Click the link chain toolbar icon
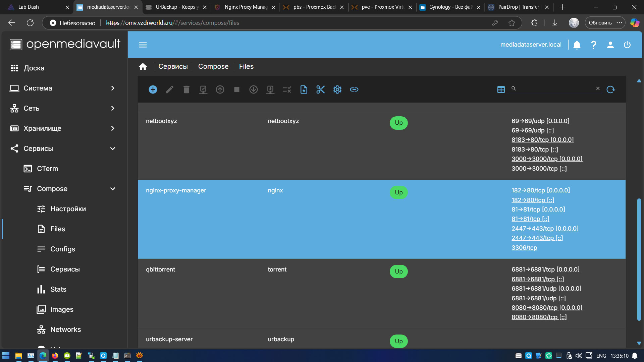 click(x=354, y=89)
